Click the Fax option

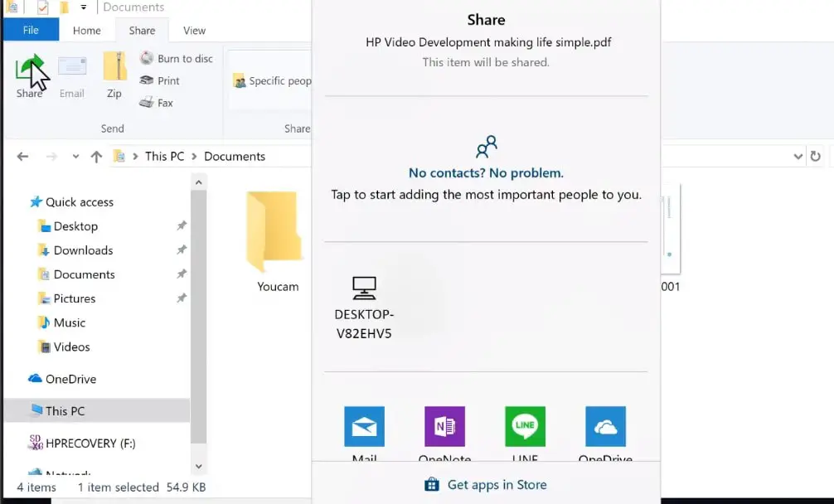pos(157,103)
